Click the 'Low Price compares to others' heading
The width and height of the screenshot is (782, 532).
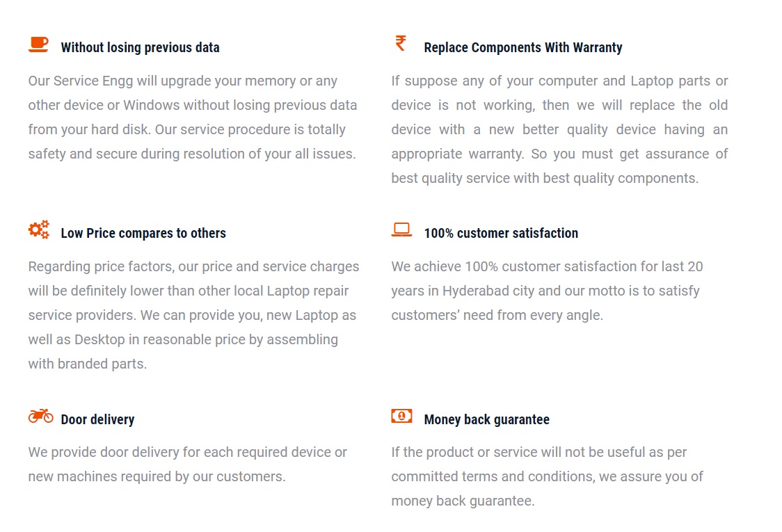click(143, 234)
